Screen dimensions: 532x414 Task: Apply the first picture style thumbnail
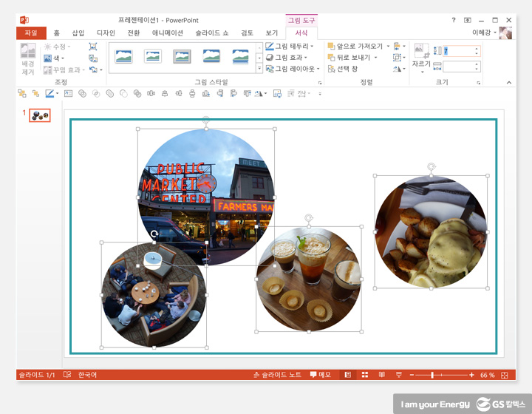tap(123, 56)
